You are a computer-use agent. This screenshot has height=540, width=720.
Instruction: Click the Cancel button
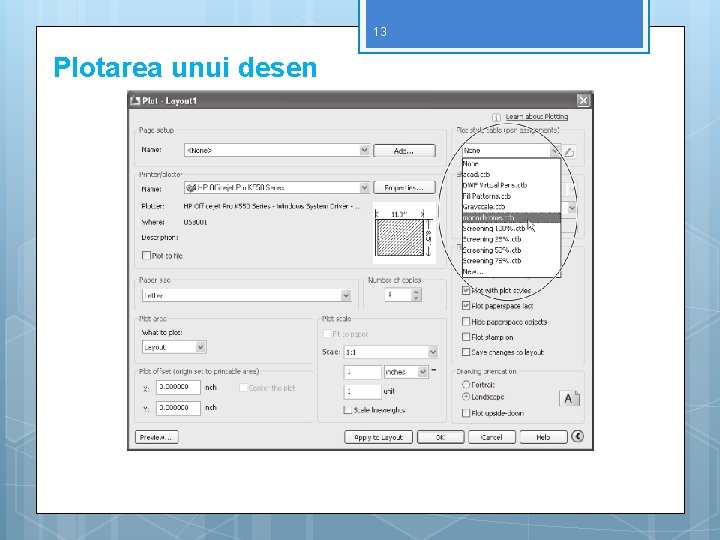tap(491, 437)
